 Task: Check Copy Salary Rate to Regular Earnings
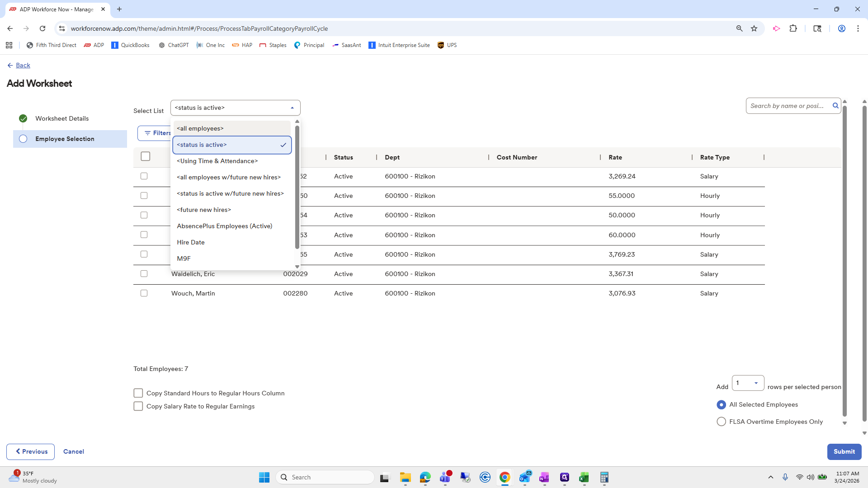pyautogui.click(x=138, y=406)
